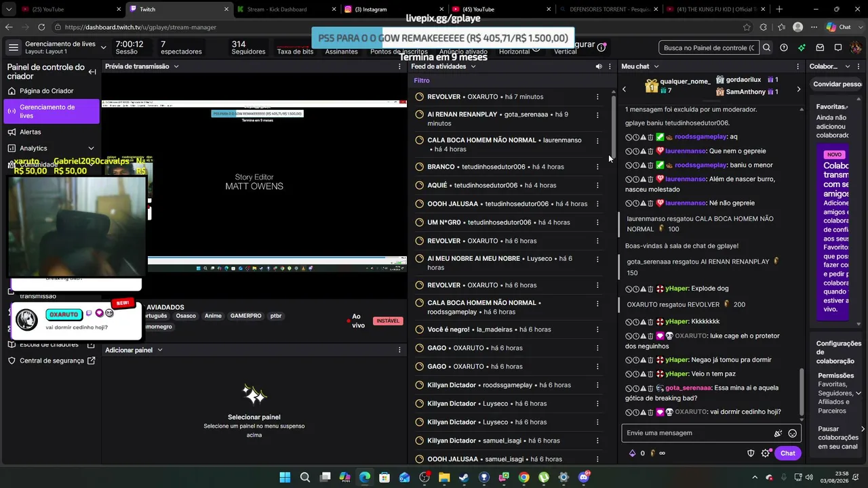Expand the Analytics sidebar section
This screenshot has width=868, height=488.
pos(91,148)
